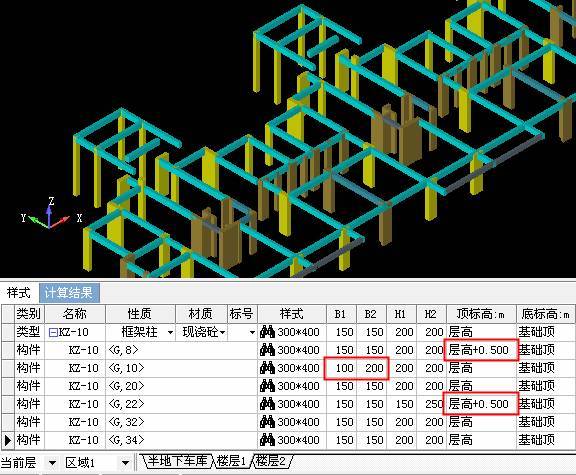
Task: Open the 框架柱 property dropdown
Action: pyautogui.click(x=170, y=332)
